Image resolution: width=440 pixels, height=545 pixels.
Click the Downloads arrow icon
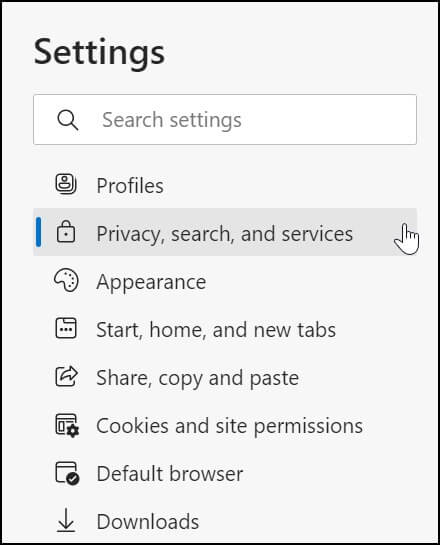pos(66,520)
